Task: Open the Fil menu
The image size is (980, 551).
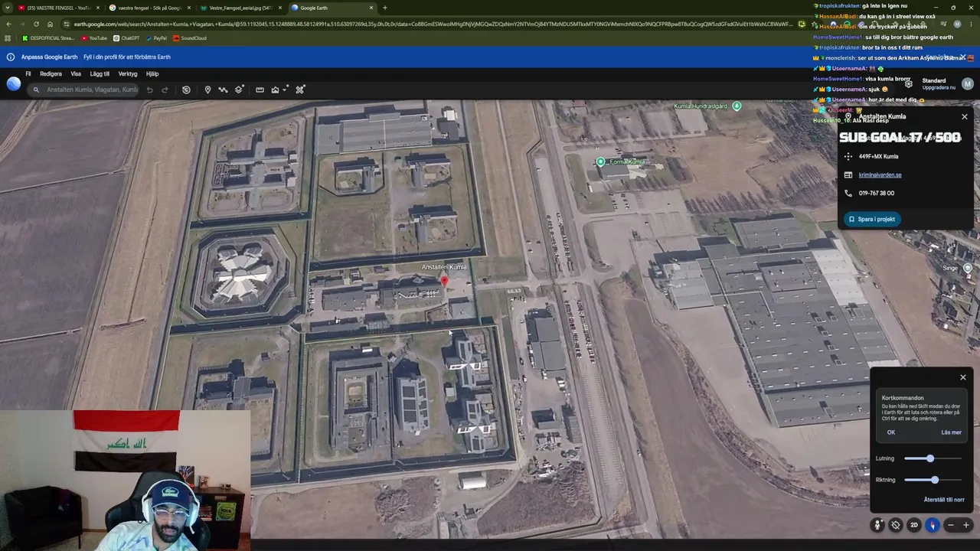Action: pos(28,73)
